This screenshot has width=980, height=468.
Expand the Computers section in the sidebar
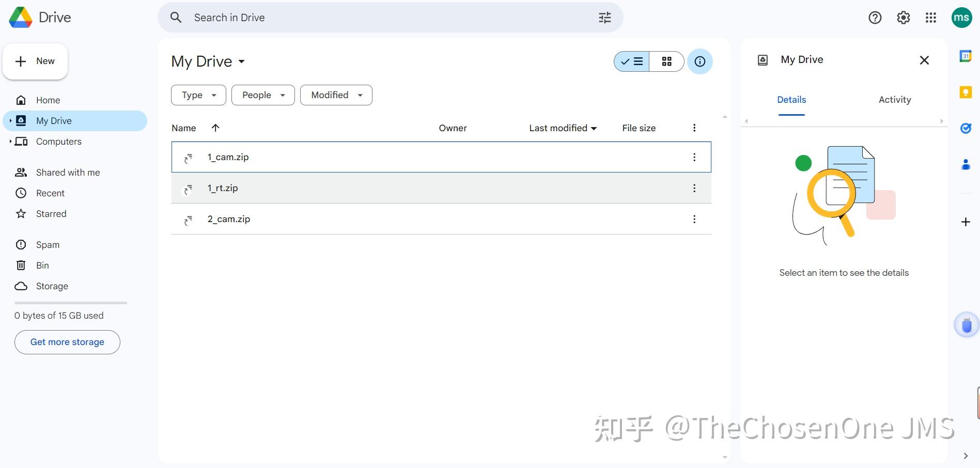10,141
